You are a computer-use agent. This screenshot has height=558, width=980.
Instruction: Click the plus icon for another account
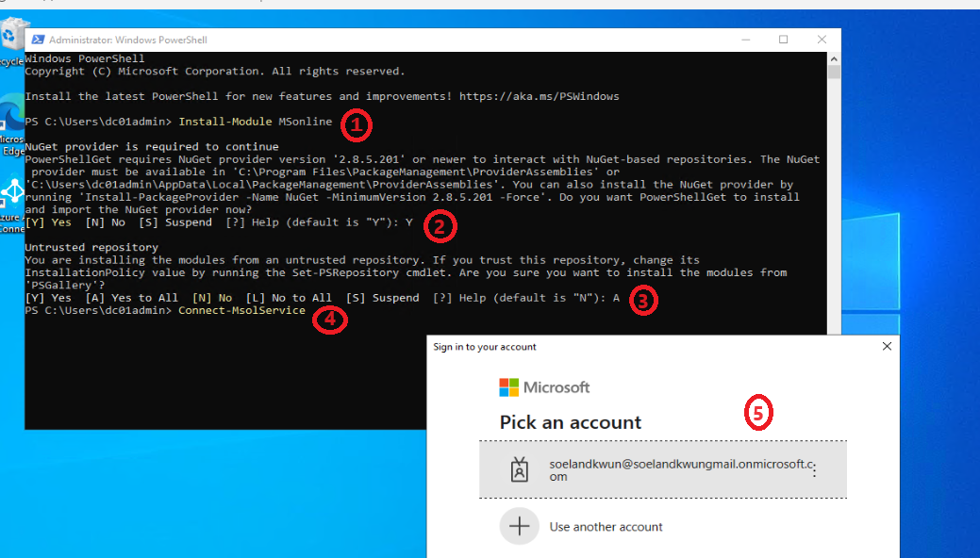(520, 526)
